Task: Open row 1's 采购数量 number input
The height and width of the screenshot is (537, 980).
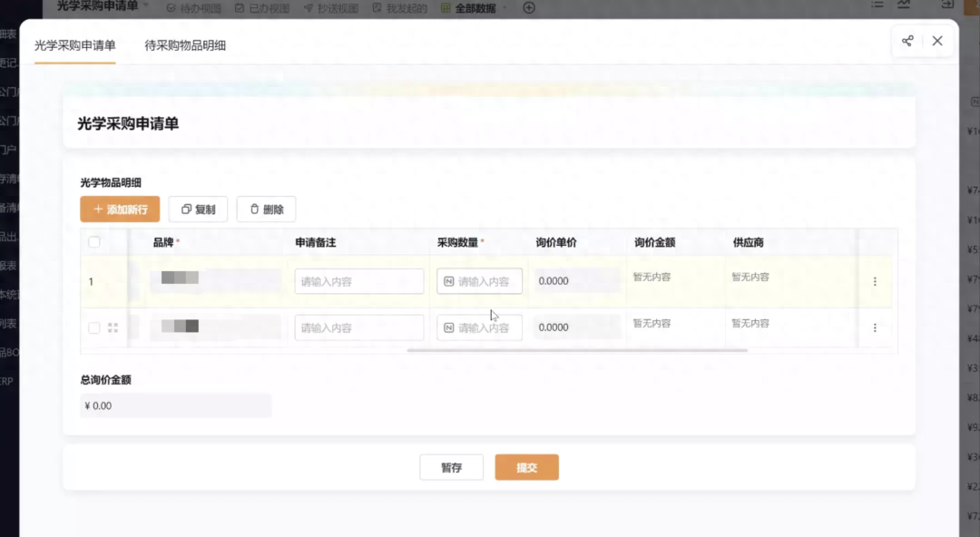Action: [x=479, y=281]
